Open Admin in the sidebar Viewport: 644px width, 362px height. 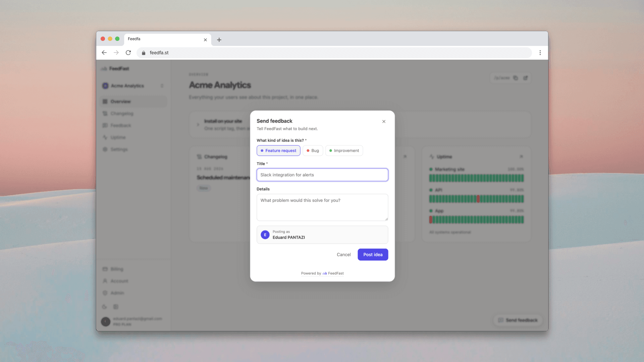(x=133, y=293)
